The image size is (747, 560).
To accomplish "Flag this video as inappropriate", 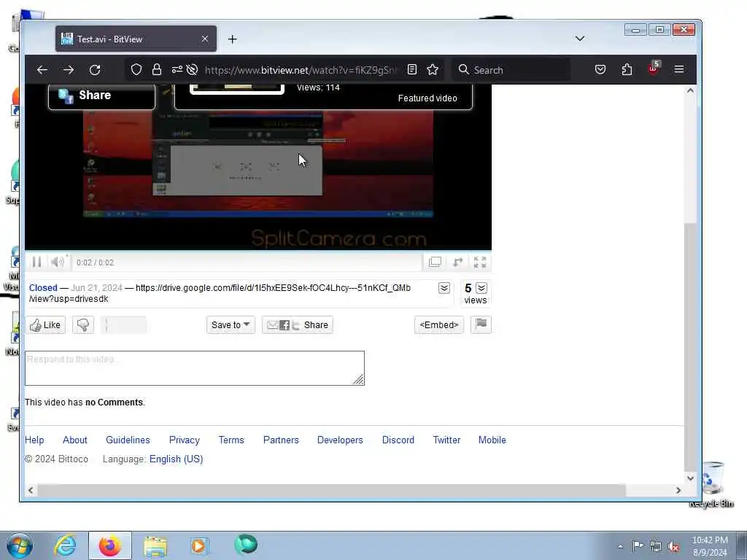I will (481, 324).
